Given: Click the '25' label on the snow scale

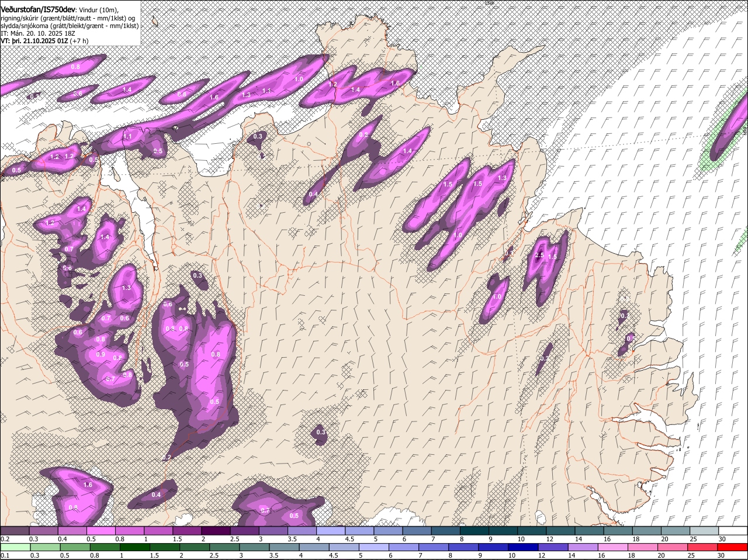Looking at the screenshot, I should click(694, 538).
